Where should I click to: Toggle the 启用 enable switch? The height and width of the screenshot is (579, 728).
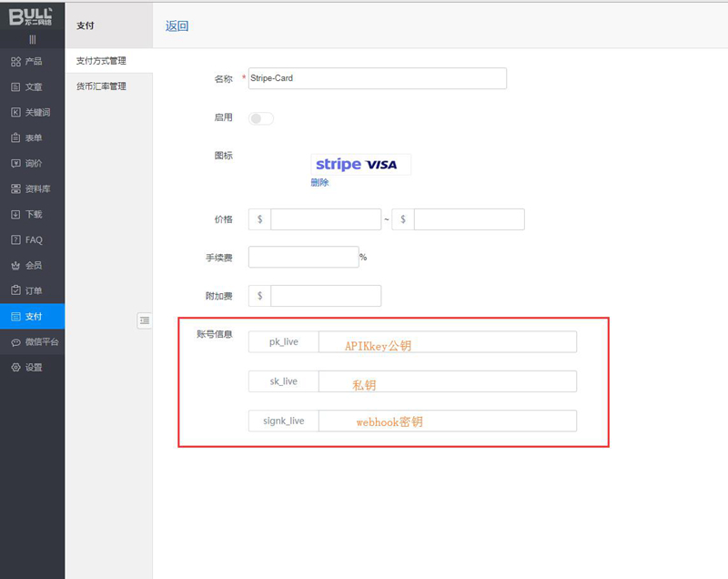261,118
